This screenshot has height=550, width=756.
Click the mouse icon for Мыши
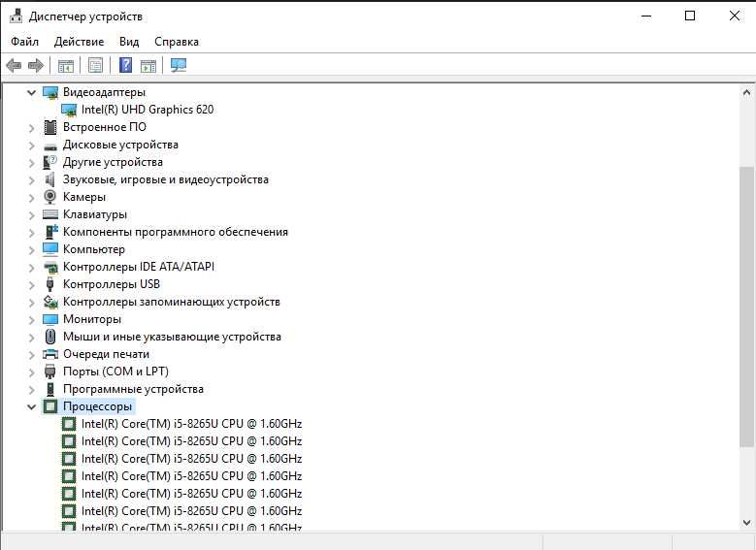tap(50, 337)
